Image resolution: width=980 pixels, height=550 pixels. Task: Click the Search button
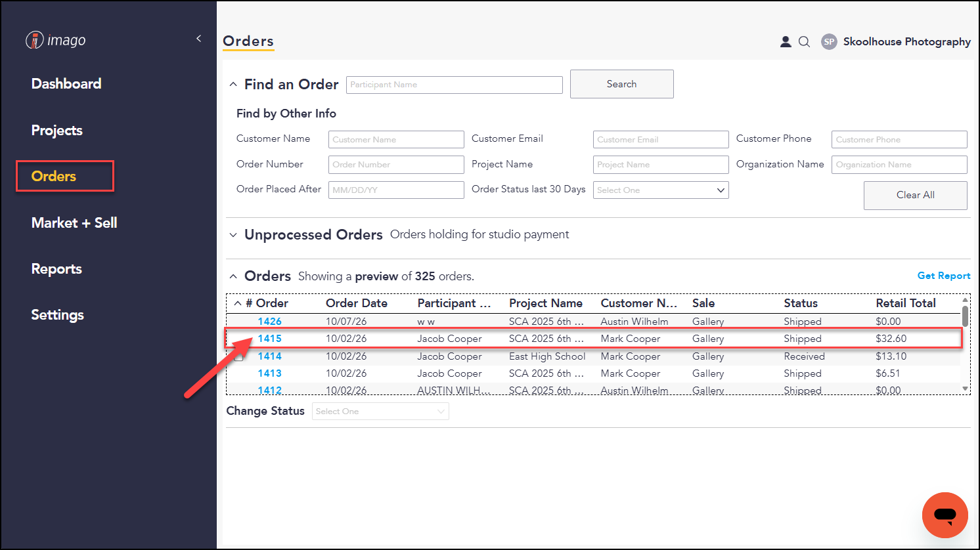point(621,84)
